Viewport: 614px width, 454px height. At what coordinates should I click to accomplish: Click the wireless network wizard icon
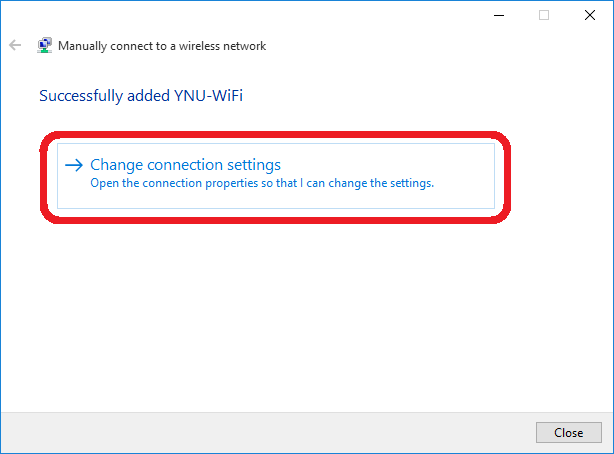[x=44, y=45]
